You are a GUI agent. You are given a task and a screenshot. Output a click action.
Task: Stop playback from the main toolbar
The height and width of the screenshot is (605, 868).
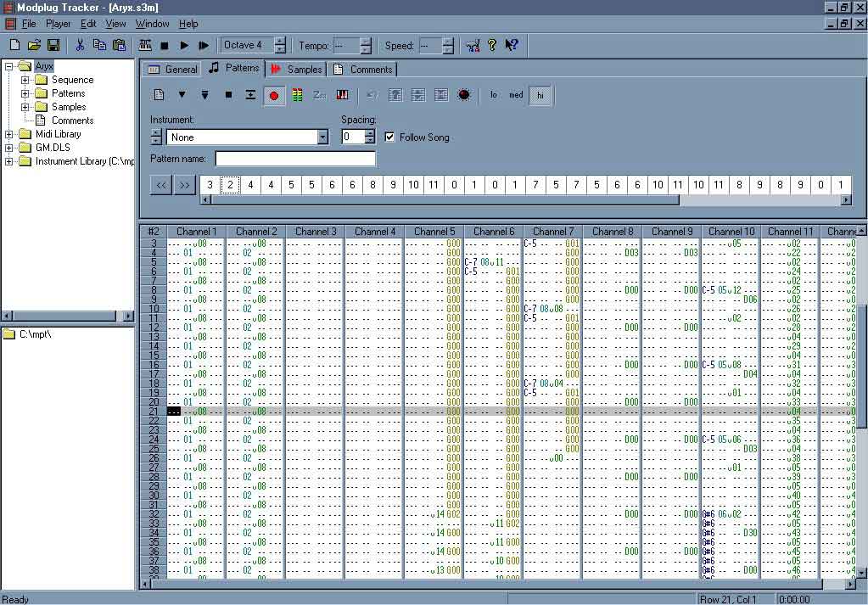coord(165,45)
